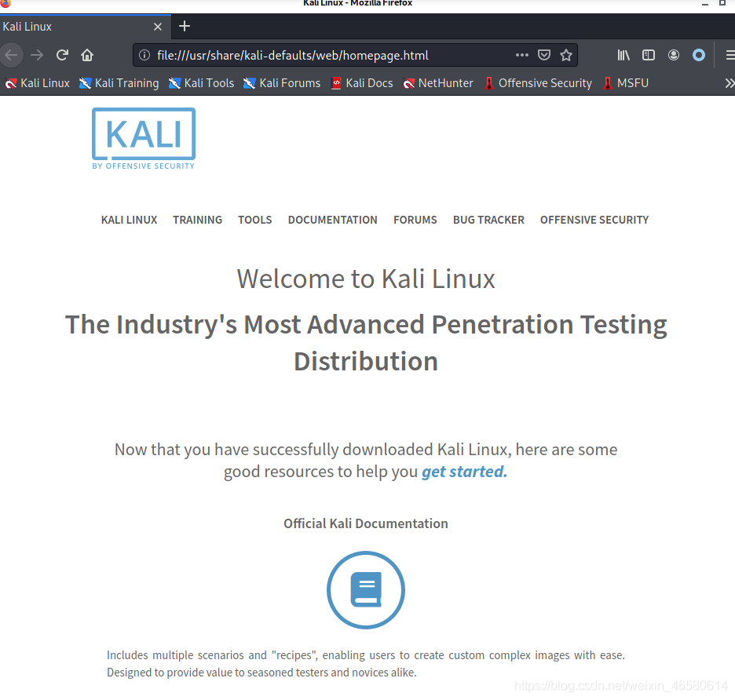Save page to Pocket
Screen dimensions: 735x700
(543, 55)
